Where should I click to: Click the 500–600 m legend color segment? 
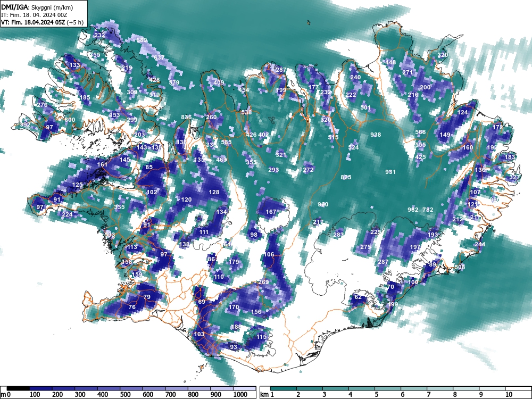click(131, 388)
